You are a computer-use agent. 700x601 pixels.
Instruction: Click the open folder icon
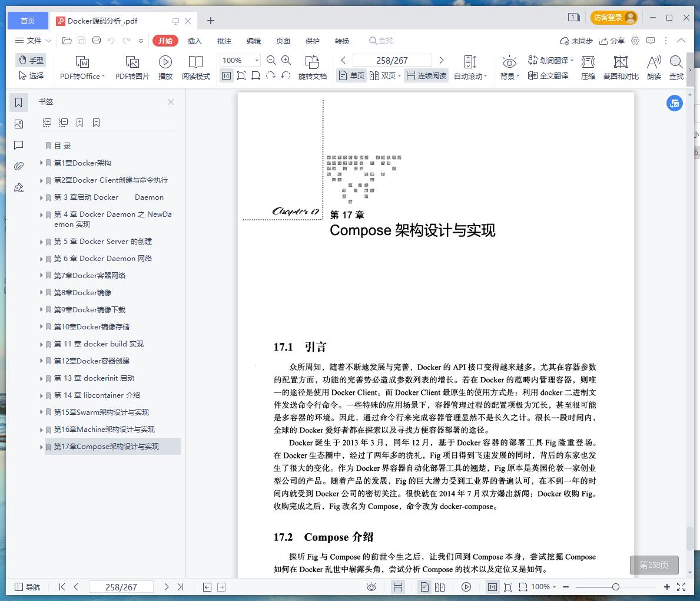67,41
